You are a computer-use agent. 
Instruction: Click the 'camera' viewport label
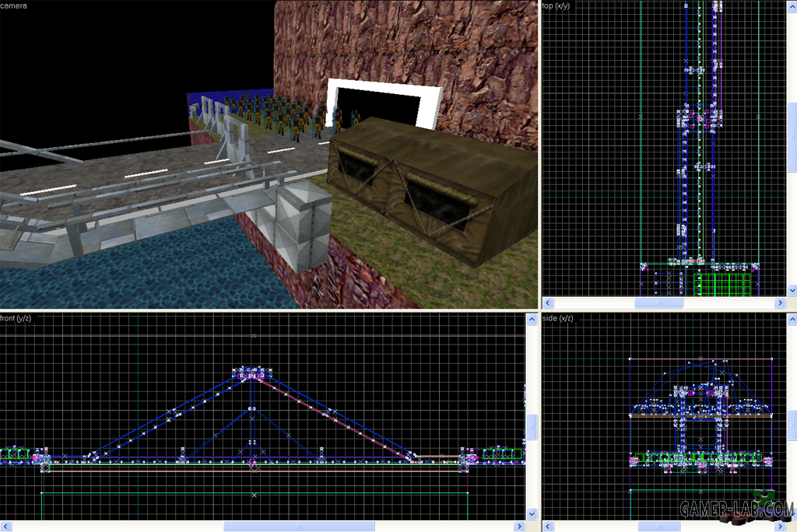click(x=14, y=5)
